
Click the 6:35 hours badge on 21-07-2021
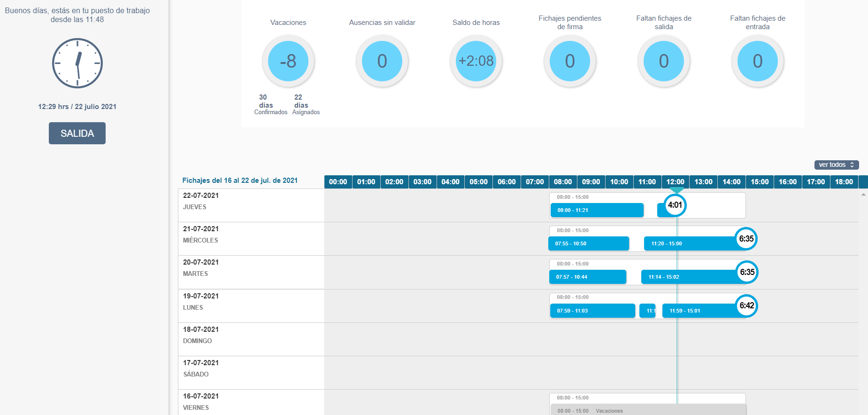coord(746,239)
